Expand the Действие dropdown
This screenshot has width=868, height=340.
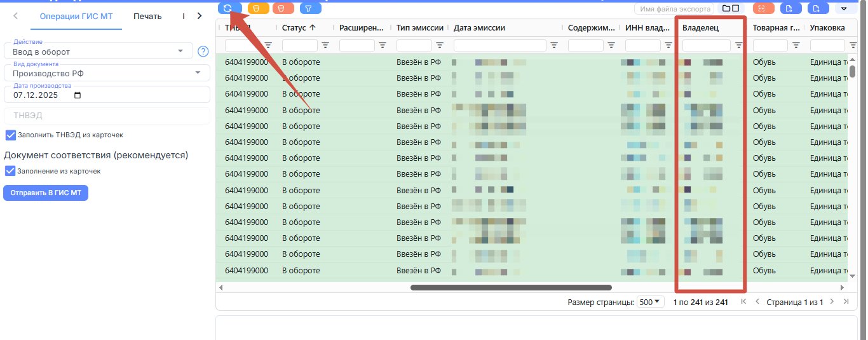click(181, 51)
